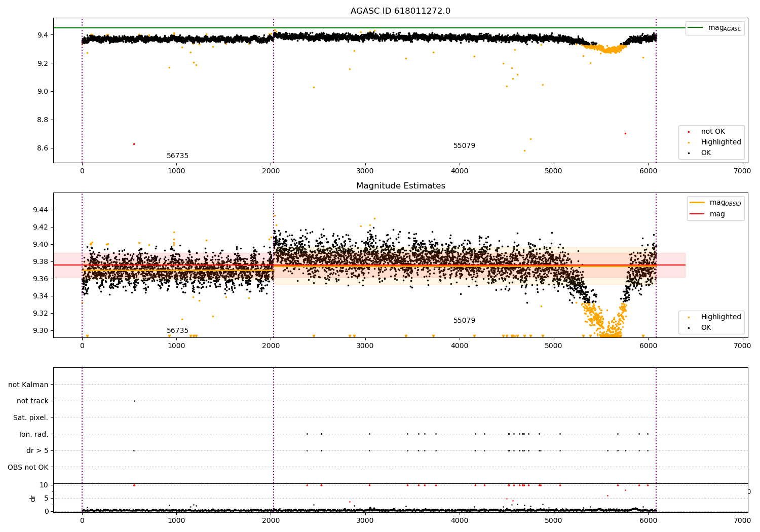This screenshot has height=532, width=760.
Task: Click the '1000' x tick under the middle plot
Action: tap(176, 346)
